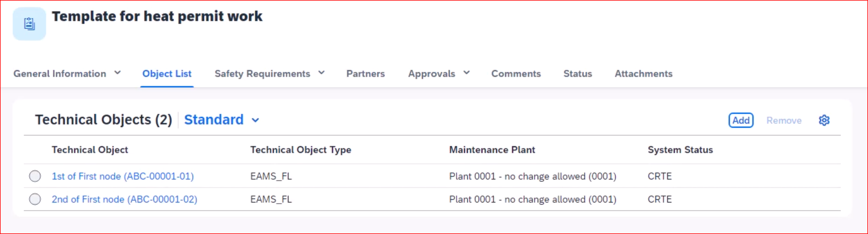
Task: Click the Technical Object column header
Action: 90,149
